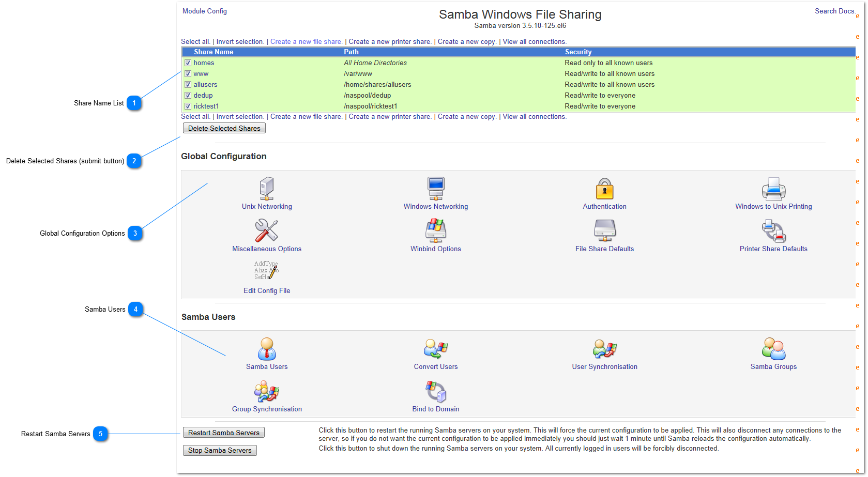
Task: Open the Windows Networking monitor icon
Action: coord(436,189)
